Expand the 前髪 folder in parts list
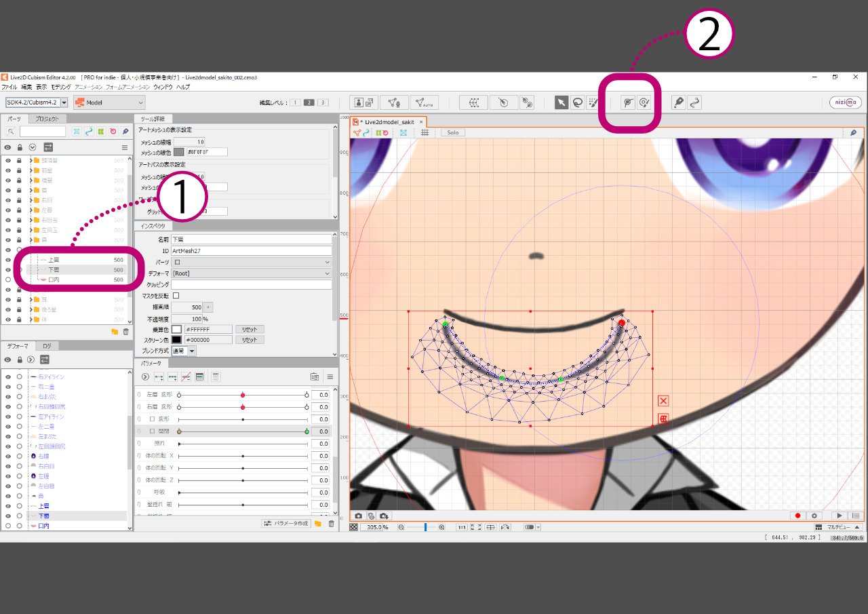The height and width of the screenshot is (614, 868). 31,170
